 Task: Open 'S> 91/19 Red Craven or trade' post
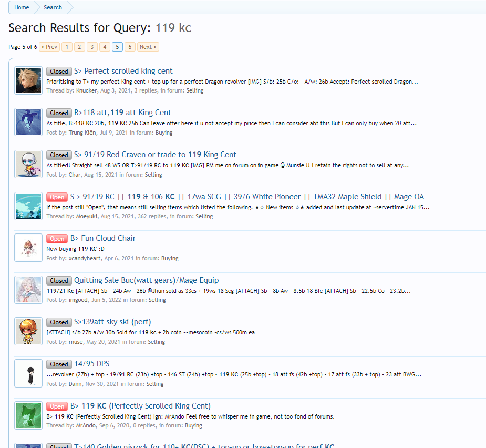click(x=155, y=155)
